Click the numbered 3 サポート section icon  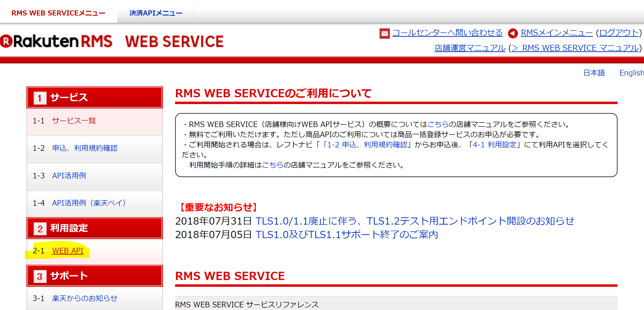pyautogui.click(x=40, y=276)
